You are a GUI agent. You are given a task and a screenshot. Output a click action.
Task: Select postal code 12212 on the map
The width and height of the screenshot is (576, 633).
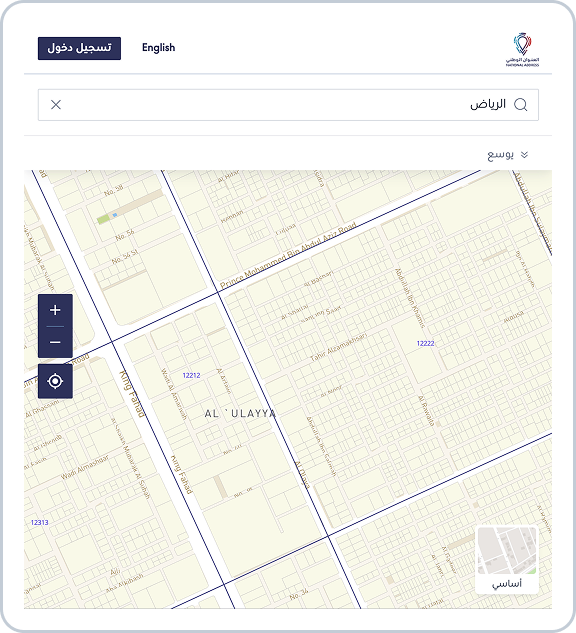pos(191,375)
